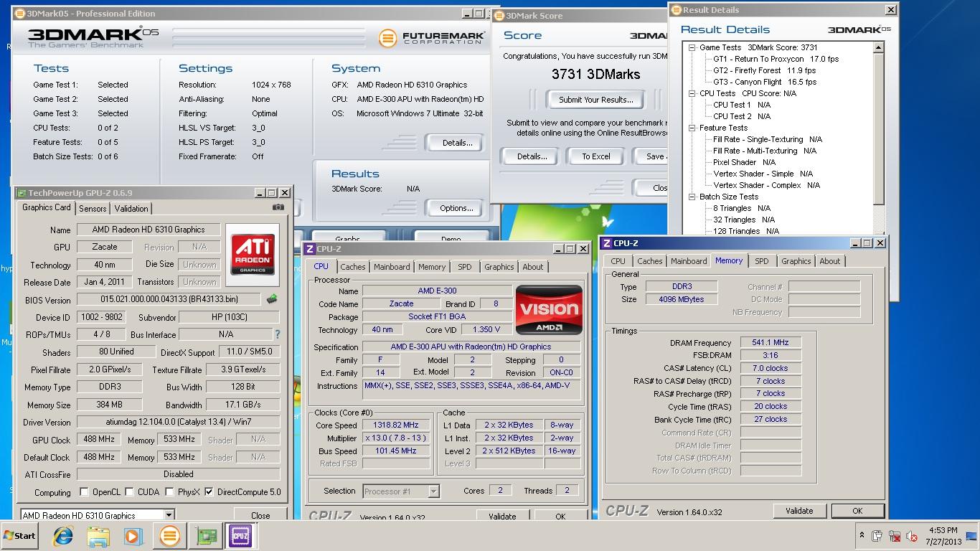Open CPU tab in right CPU-Z window
Image resolution: width=980 pixels, height=551 pixels.
618,261
